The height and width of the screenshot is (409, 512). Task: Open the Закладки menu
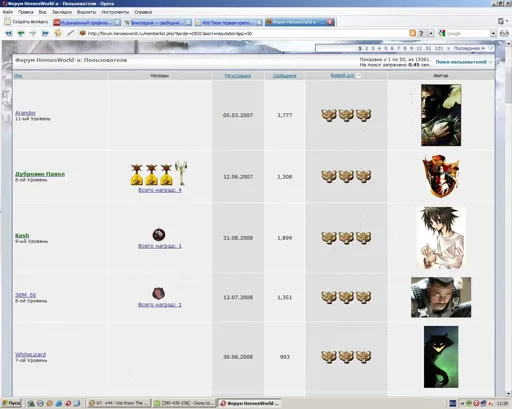pos(62,12)
